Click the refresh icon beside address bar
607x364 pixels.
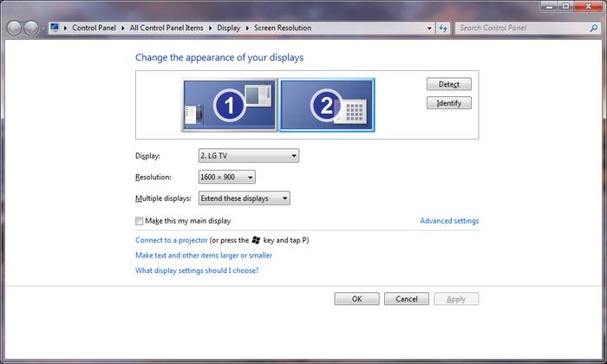[x=443, y=28]
